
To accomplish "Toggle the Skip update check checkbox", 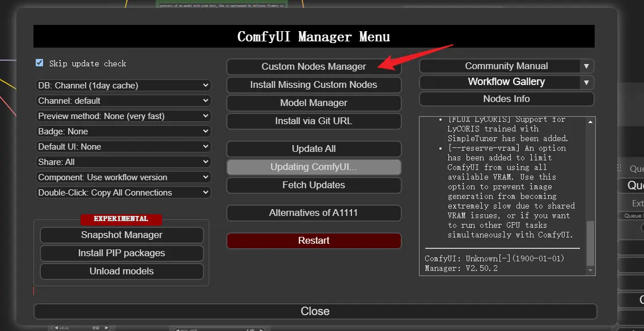I will (40, 63).
